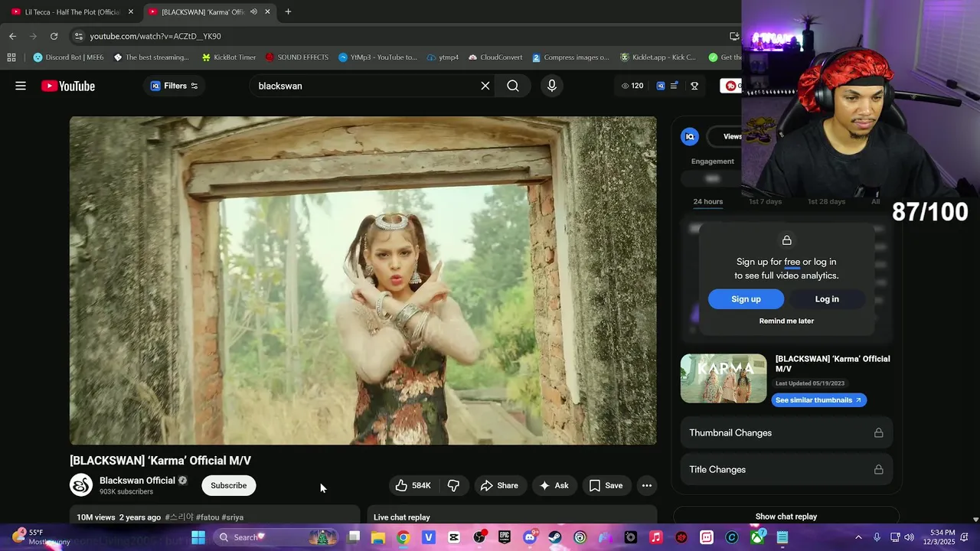
Task: Open Discord from the taskbar
Action: pos(530,537)
